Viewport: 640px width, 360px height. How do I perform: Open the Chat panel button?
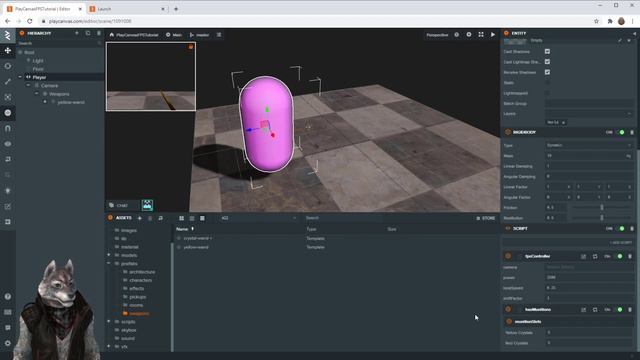(x=119, y=205)
